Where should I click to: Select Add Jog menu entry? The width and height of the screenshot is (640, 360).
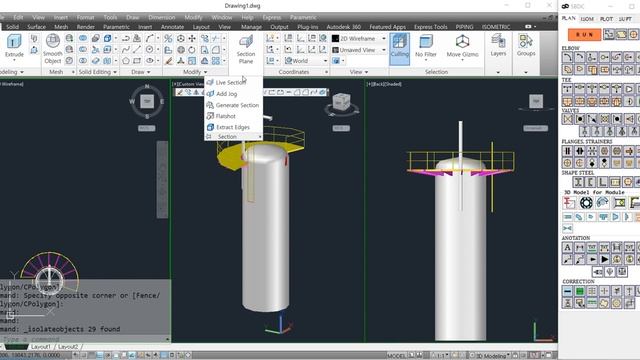point(226,94)
